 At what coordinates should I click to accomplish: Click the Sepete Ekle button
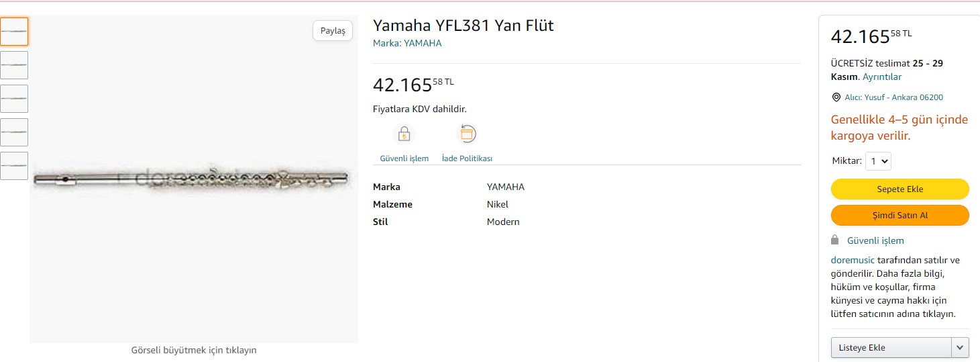pos(900,189)
